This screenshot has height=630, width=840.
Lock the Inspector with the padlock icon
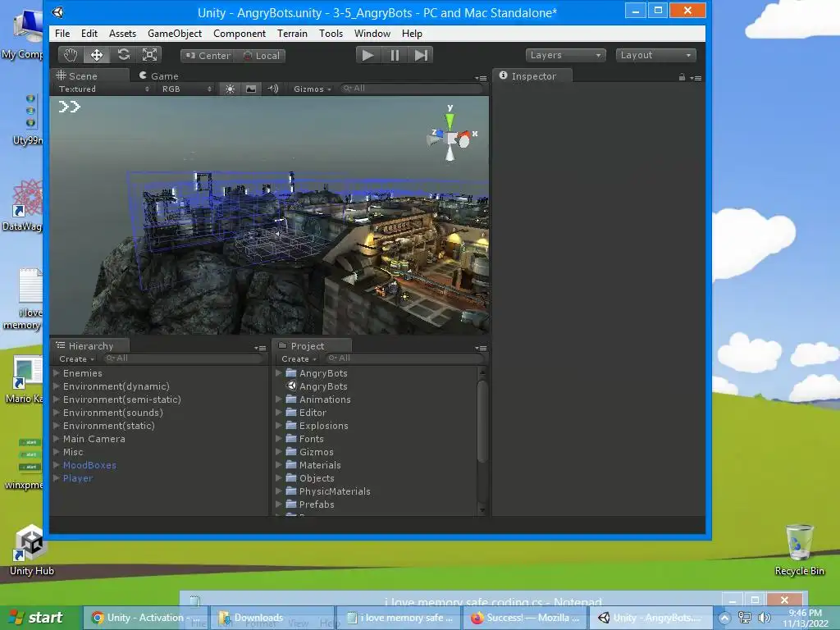tap(682, 77)
